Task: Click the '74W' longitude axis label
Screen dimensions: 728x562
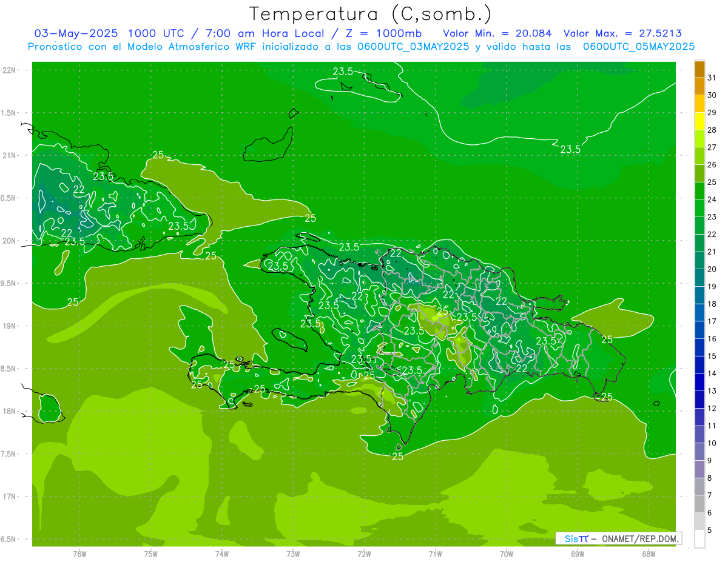Action: tap(222, 554)
